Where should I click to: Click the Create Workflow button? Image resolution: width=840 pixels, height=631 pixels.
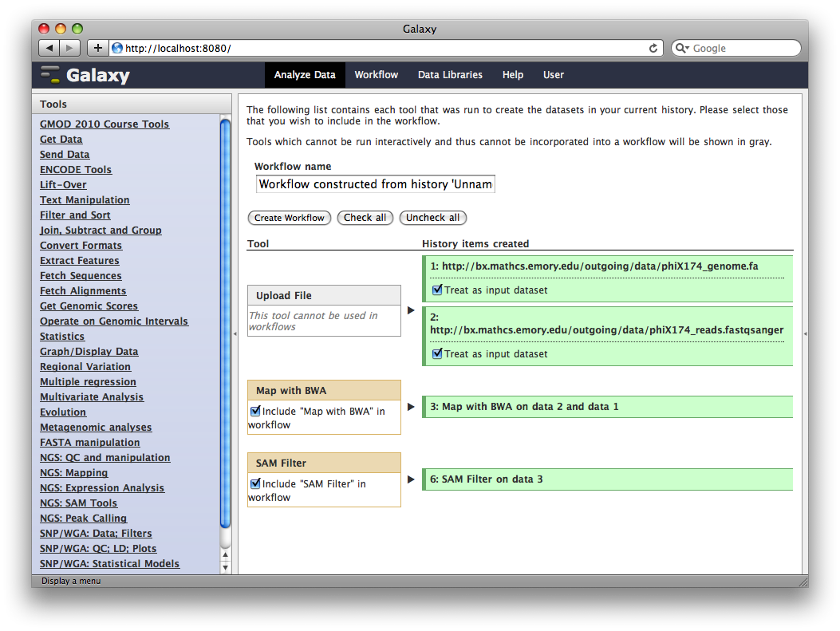pos(290,218)
